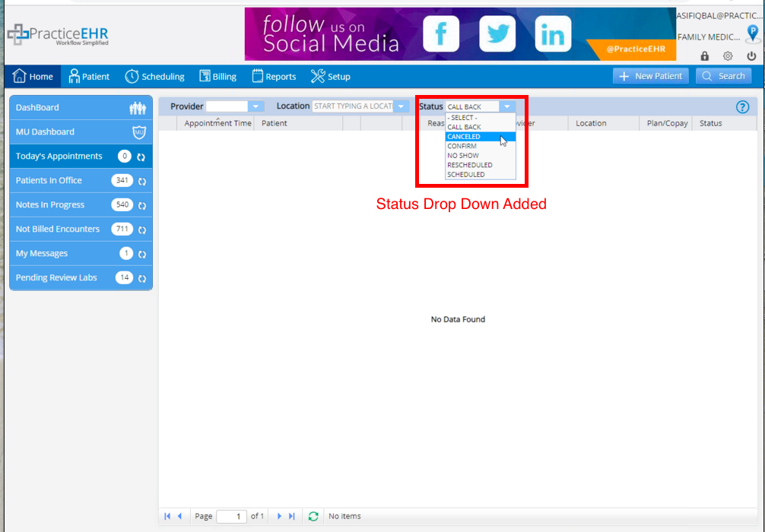Screen dimensions: 765x532
Task: Open help via the question mark icon
Action: tap(742, 107)
